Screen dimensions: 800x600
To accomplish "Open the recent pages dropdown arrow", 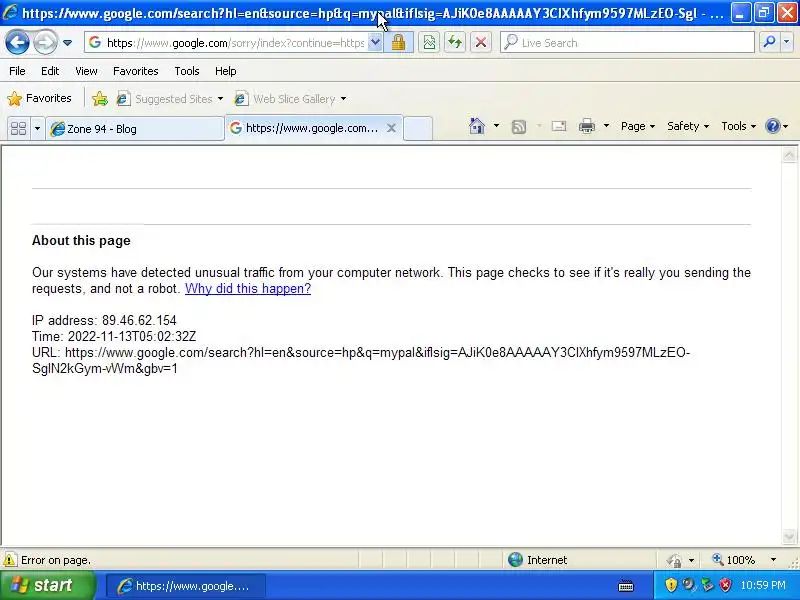I will [x=67, y=43].
